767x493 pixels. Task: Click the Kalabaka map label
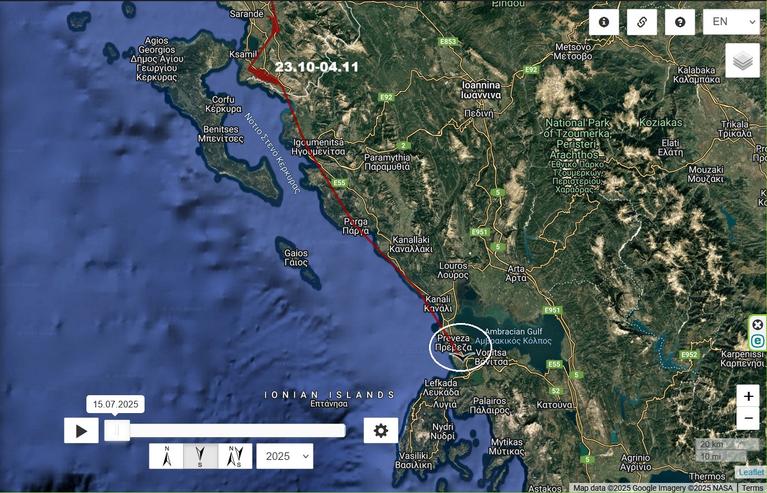pos(697,74)
